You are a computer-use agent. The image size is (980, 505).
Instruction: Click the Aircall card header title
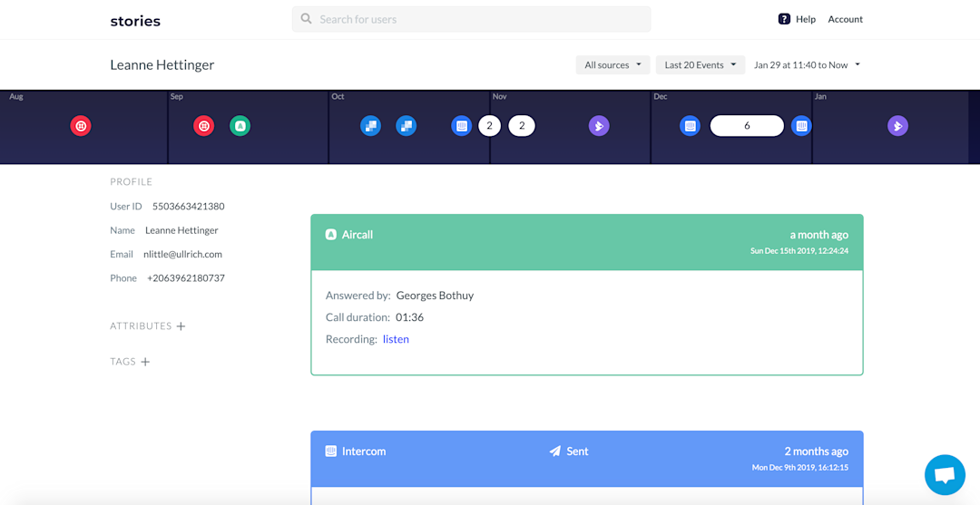click(358, 235)
